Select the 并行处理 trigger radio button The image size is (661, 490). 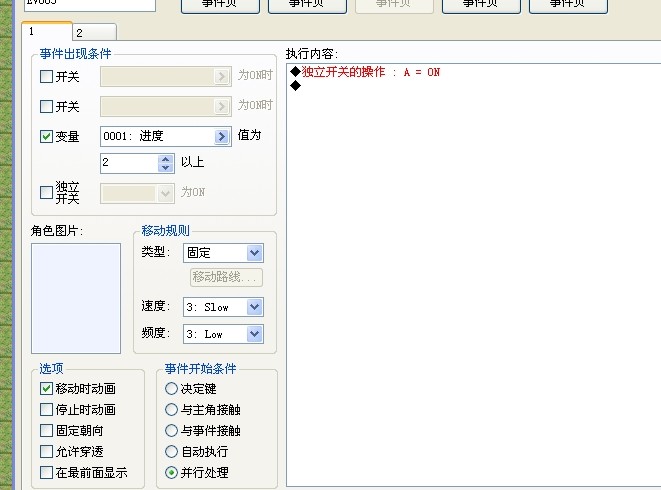coord(171,473)
